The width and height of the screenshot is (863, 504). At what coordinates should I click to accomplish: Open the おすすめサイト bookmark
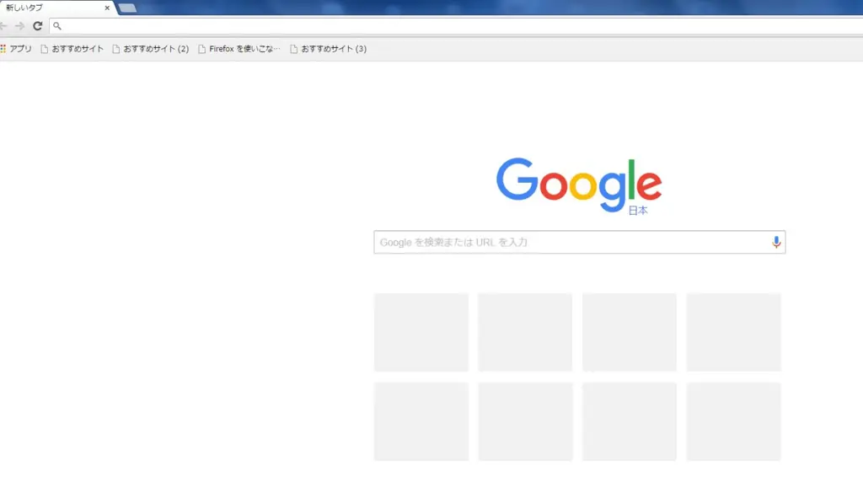coord(72,49)
